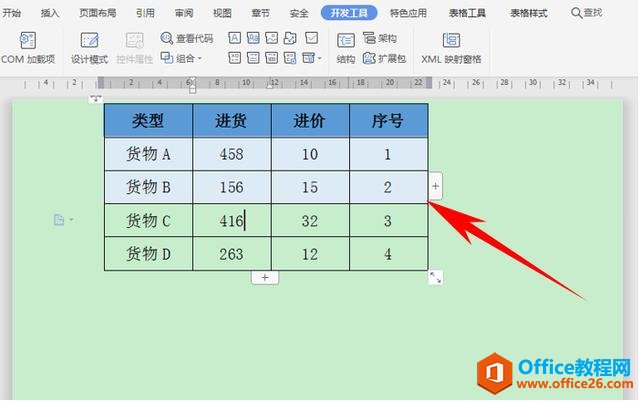Switch to the 特色应用 tab
This screenshot has height=401, width=640.
click(408, 13)
